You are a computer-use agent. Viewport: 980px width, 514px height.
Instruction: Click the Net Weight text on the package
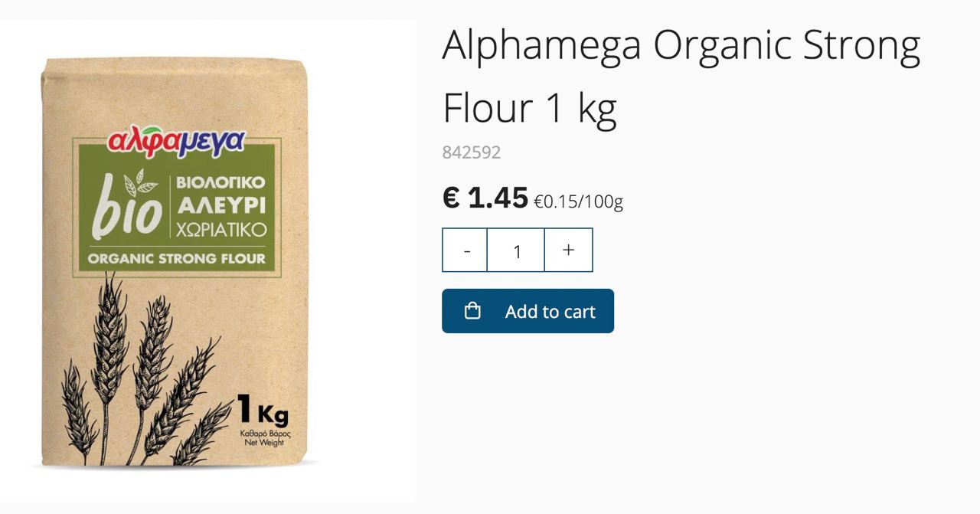pyautogui.click(x=264, y=443)
